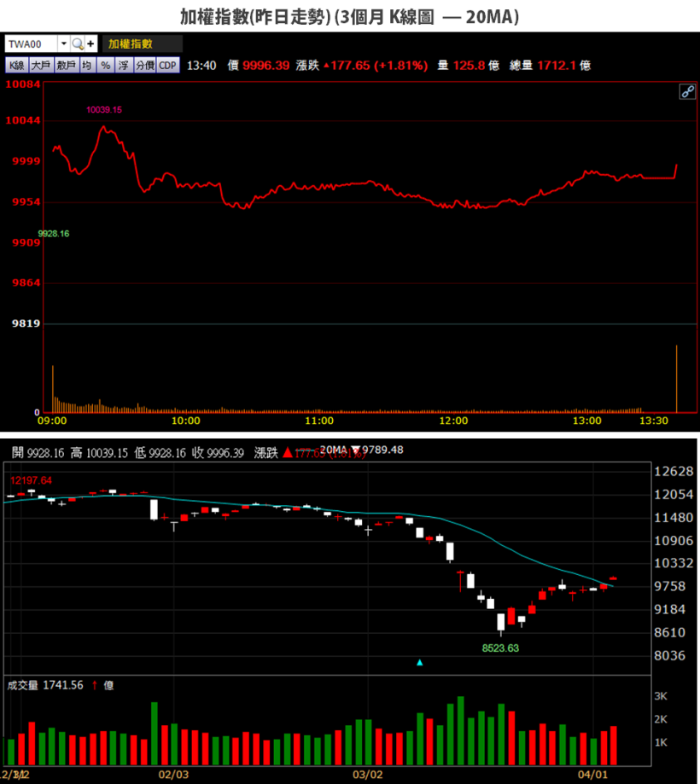Click the magnifier search icon beside TWA00
The image size is (700, 784).
(78, 44)
